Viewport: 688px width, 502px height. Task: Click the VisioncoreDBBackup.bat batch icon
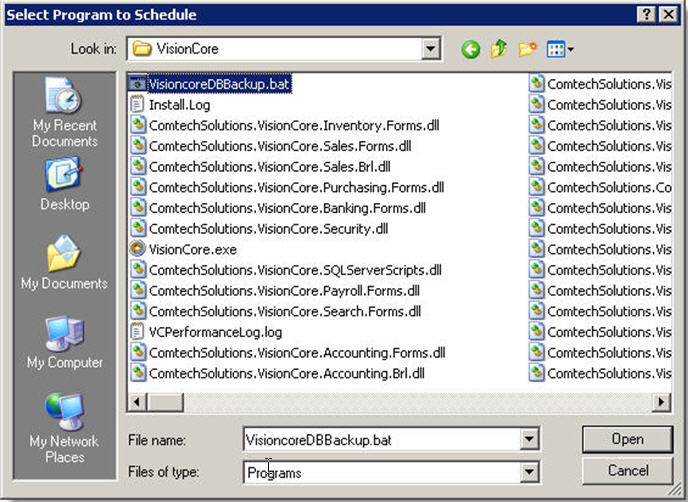click(137, 83)
